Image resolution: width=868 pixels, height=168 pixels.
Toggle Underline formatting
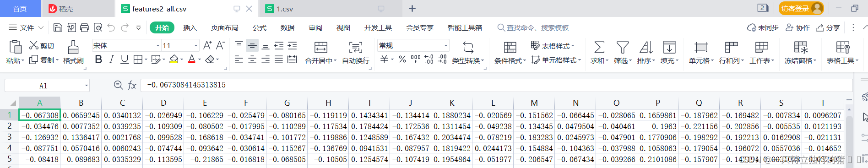pyautogui.click(x=125, y=60)
